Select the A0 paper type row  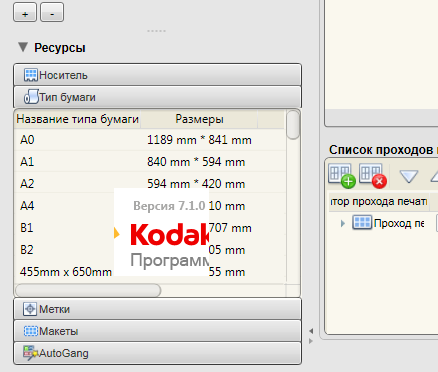coord(150,140)
